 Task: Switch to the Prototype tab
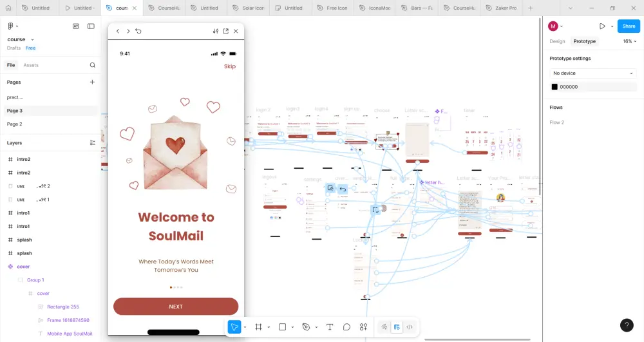[585, 41]
